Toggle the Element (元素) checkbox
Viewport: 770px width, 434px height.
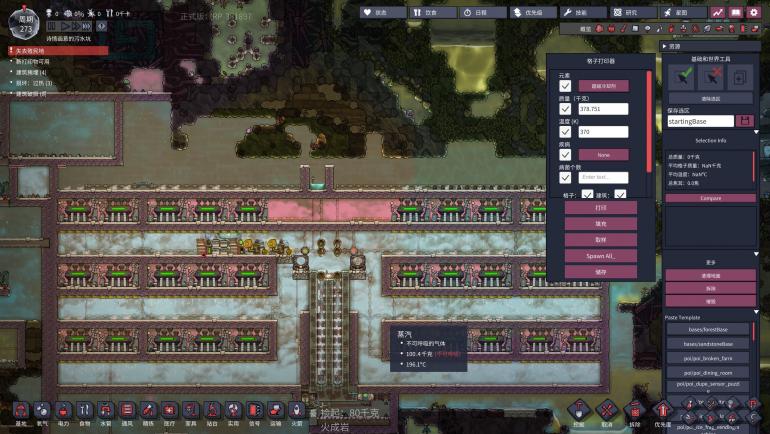(x=565, y=86)
